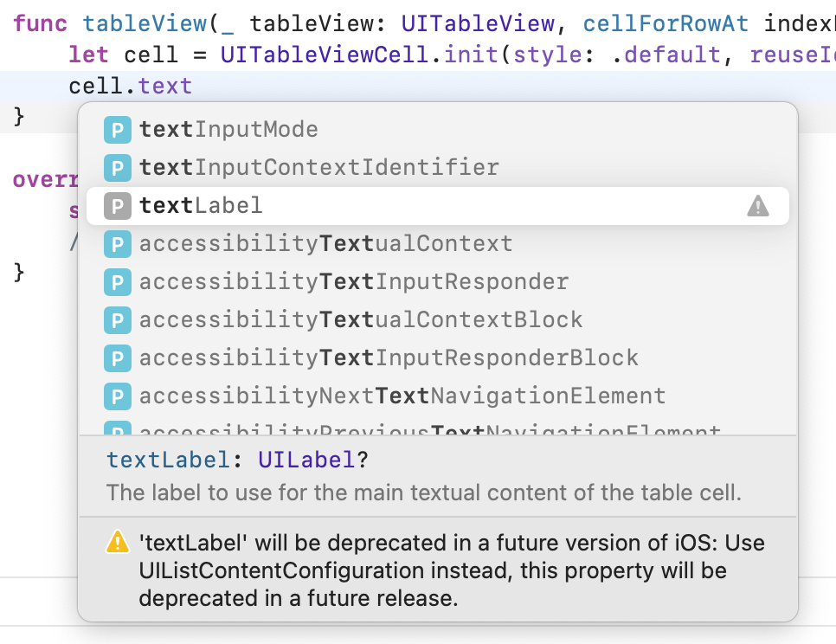
Task: Choose textInputContextIdentifier from the autocomplete list
Action: point(437,167)
